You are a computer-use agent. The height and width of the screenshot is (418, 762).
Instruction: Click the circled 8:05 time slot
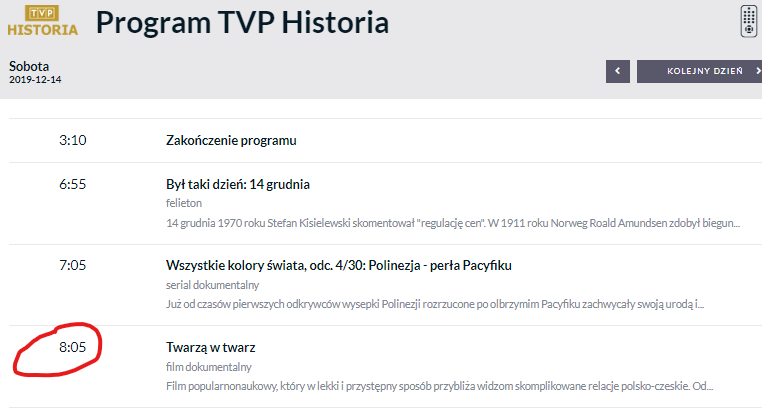[x=73, y=347]
